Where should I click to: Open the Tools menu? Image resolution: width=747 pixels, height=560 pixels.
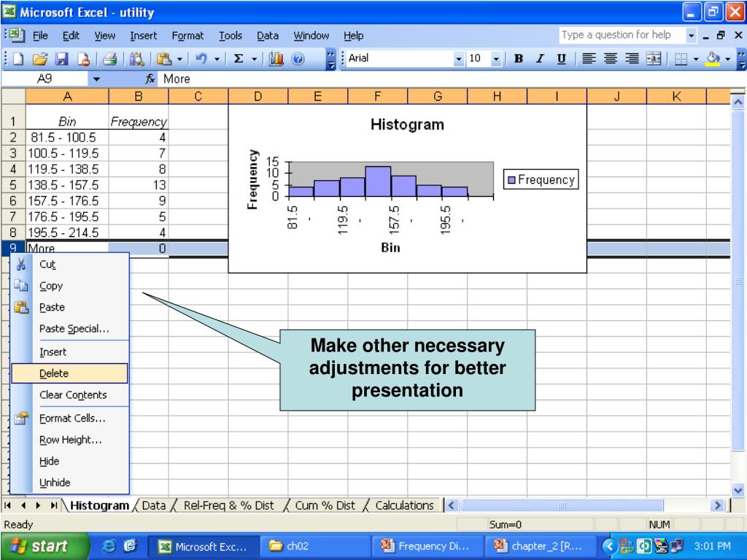click(231, 36)
